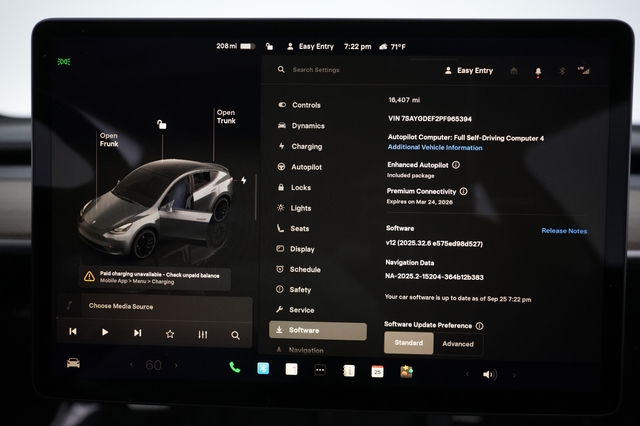Skip to previous track
Screen dimensions: 640x426
click(73, 331)
